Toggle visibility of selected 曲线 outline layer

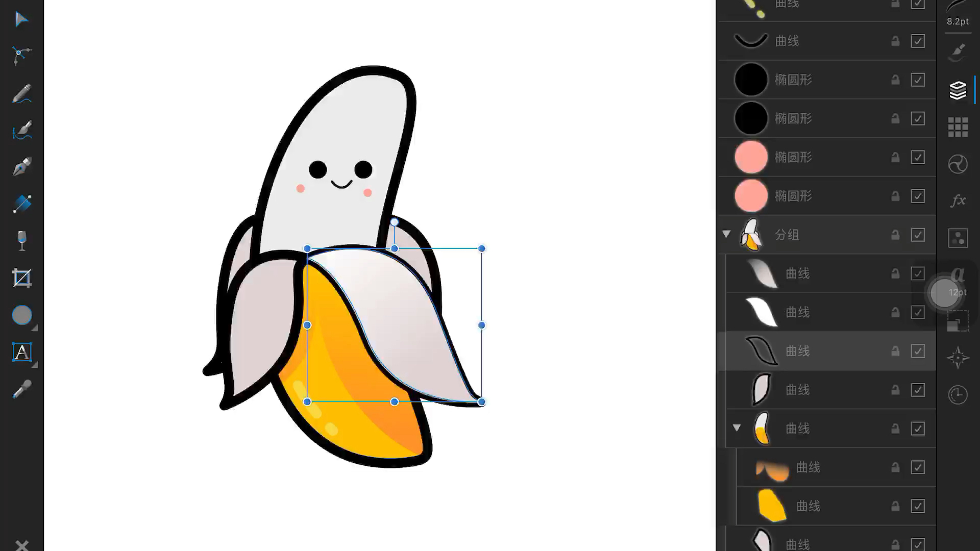click(x=917, y=351)
